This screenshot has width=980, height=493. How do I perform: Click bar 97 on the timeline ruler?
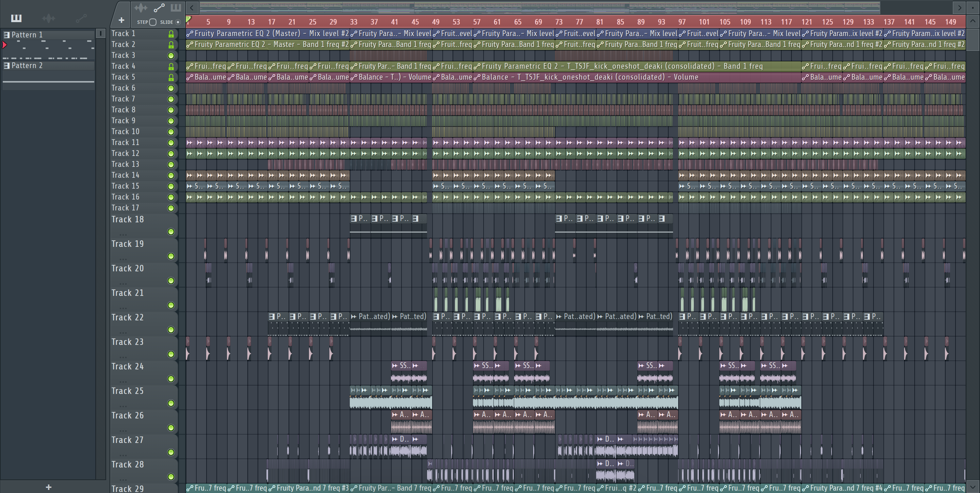(x=682, y=22)
